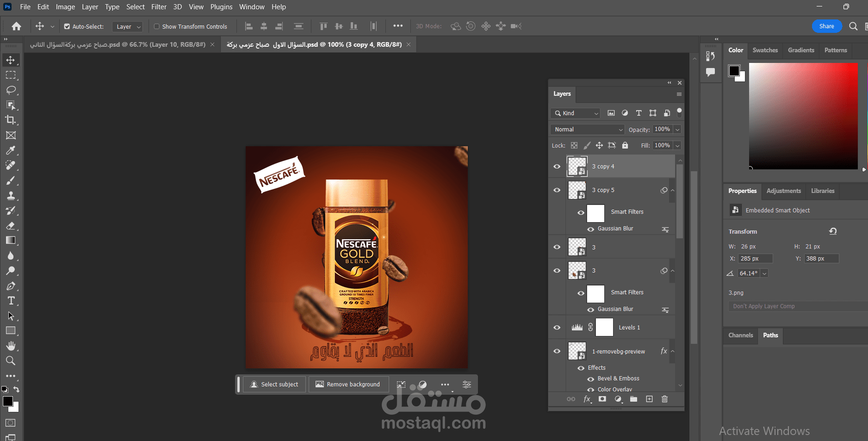The width and height of the screenshot is (868, 441).
Task: Click the foreground color swatch in Color panel
Action: click(734, 71)
